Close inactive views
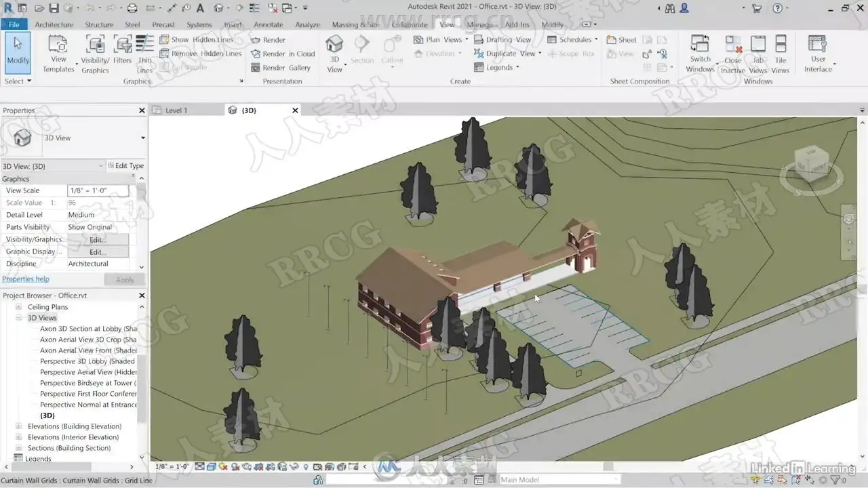This screenshot has height=488, width=868. 733,54
